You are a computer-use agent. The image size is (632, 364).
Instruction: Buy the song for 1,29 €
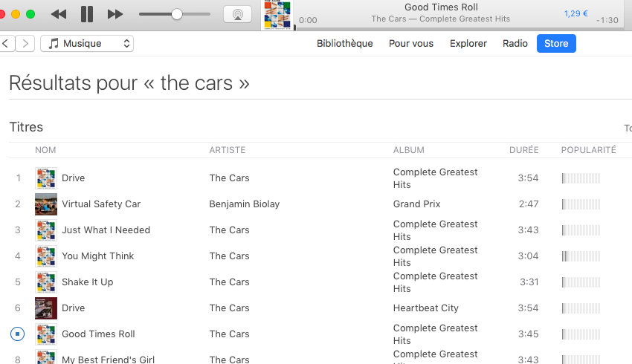575,13
